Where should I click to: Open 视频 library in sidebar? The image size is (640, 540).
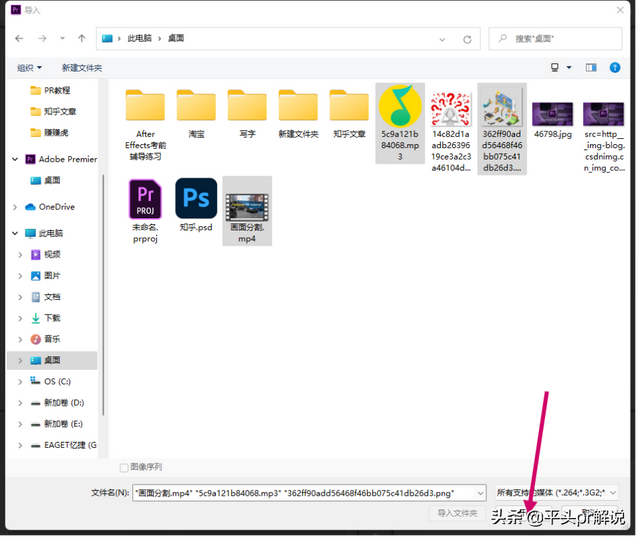coord(46,255)
